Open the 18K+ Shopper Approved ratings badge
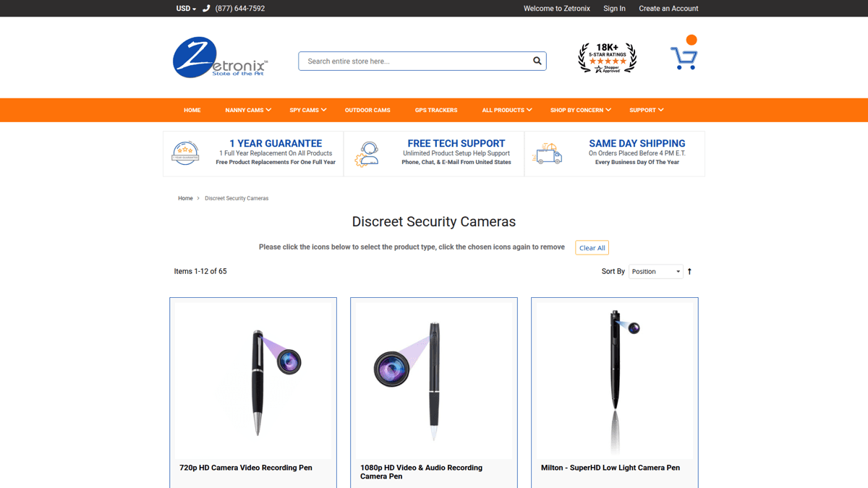 pyautogui.click(x=607, y=56)
